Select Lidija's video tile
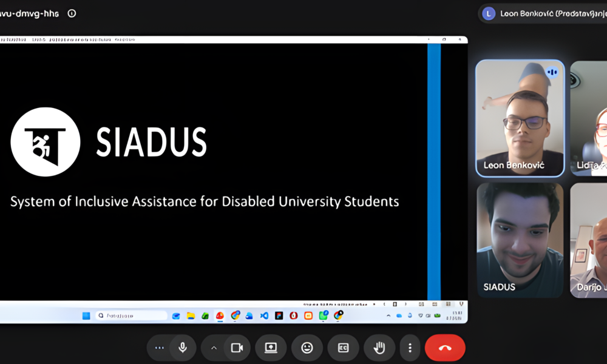This screenshot has width=607, height=364. [x=589, y=118]
